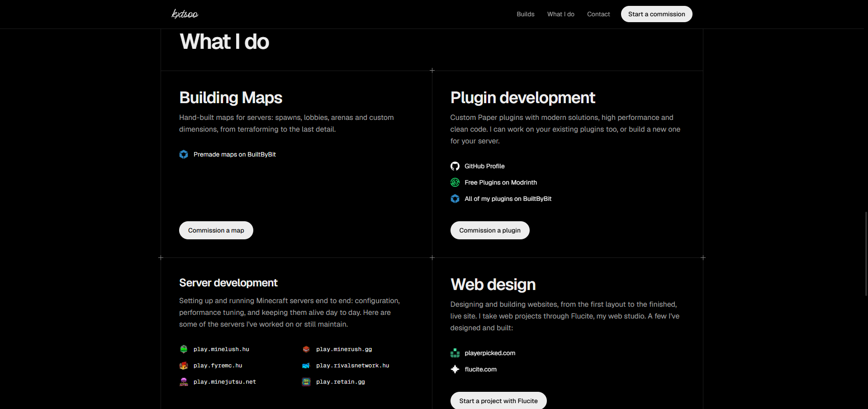Click the play.fyremc.hu server icon
868x409 pixels.
point(184,366)
